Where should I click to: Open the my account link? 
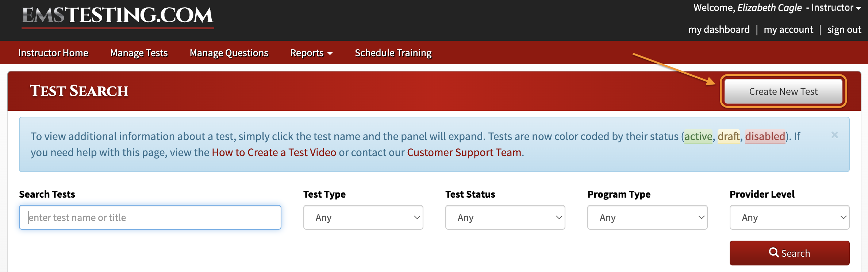(788, 30)
